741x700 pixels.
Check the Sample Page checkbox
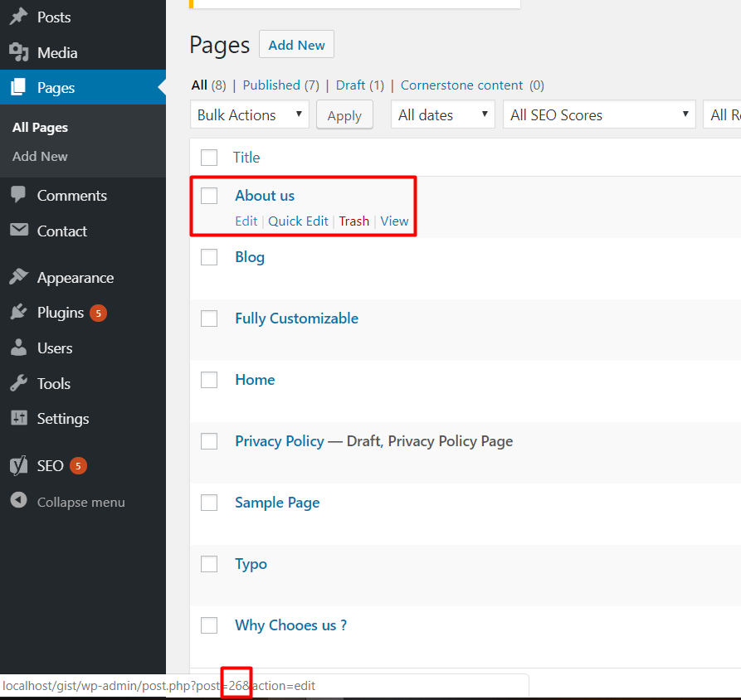209,503
